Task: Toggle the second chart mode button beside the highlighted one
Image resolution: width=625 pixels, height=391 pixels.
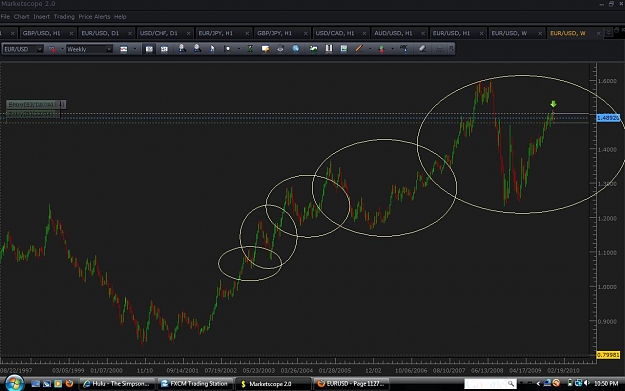Action: tap(164, 49)
